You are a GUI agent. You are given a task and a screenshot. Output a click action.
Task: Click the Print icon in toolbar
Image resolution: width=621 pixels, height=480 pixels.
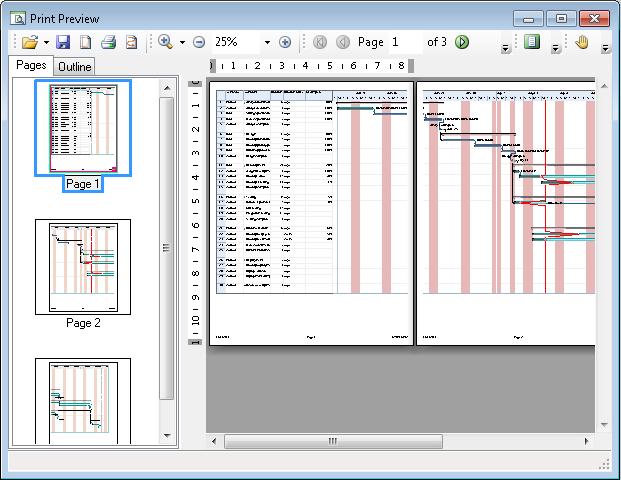[x=108, y=42]
